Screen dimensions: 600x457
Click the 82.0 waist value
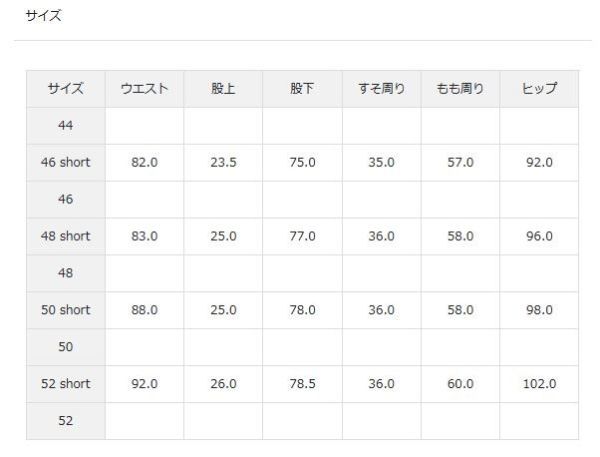[x=144, y=163]
